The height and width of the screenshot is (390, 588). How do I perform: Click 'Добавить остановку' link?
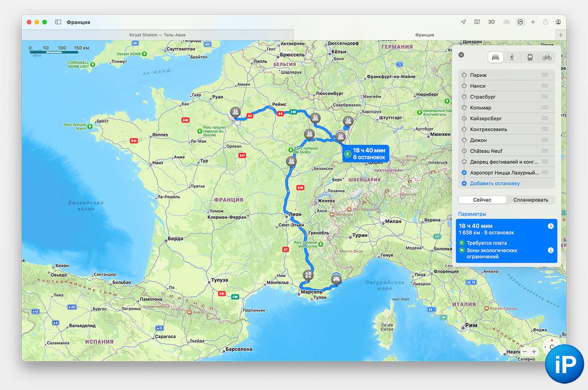point(495,183)
